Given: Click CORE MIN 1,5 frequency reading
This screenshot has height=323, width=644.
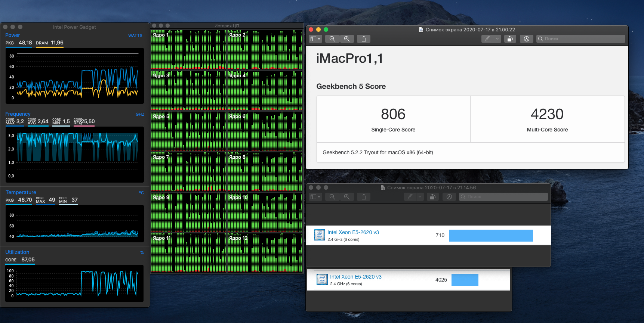Looking at the screenshot, I should pos(61,122).
